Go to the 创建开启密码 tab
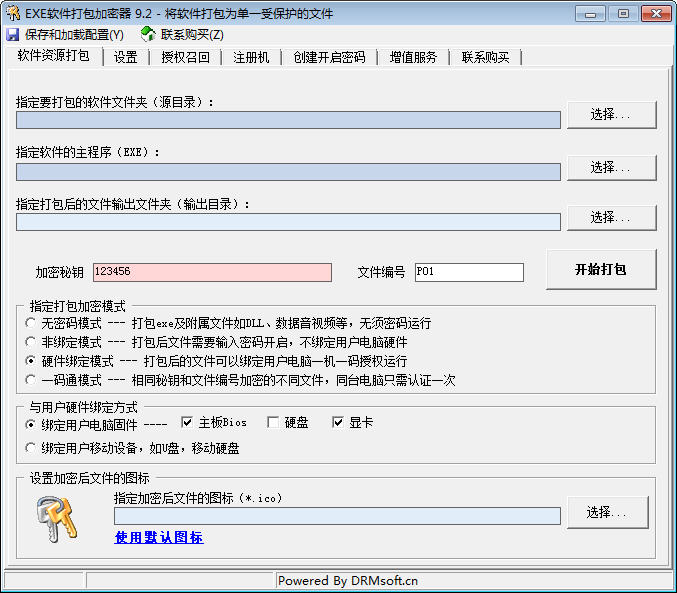Screen dimensions: 677x593 click(329, 57)
